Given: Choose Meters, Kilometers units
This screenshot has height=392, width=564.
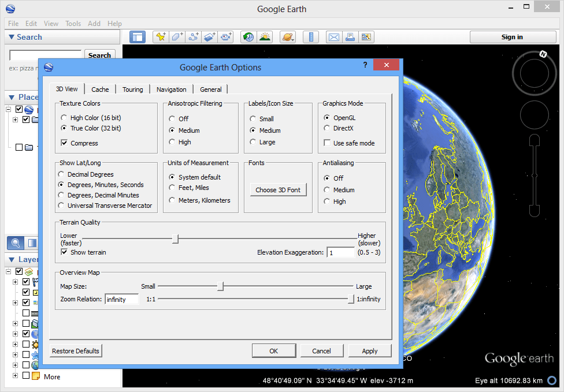Looking at the screenshot, I should coord(172,200).
